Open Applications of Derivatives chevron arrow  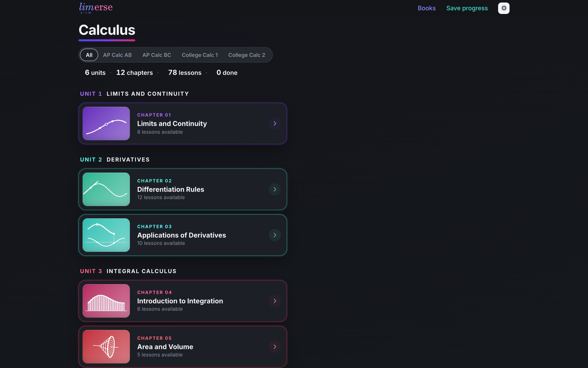click(x=275, y=235)
